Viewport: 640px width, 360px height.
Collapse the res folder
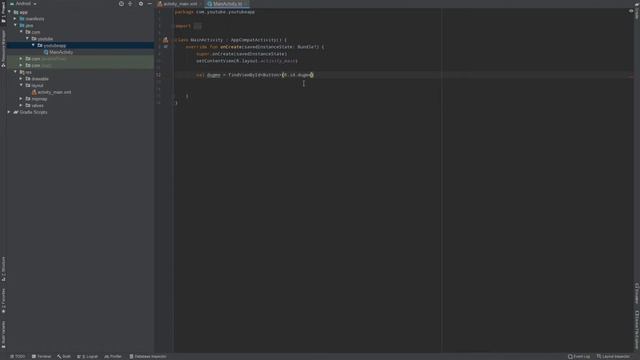point(16,72)
